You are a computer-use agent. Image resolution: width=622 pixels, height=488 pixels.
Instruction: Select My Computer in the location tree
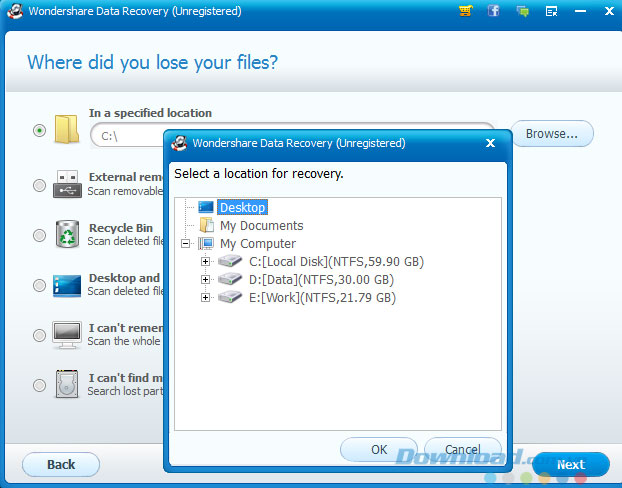pyautogui.click(x=258, y=244)
